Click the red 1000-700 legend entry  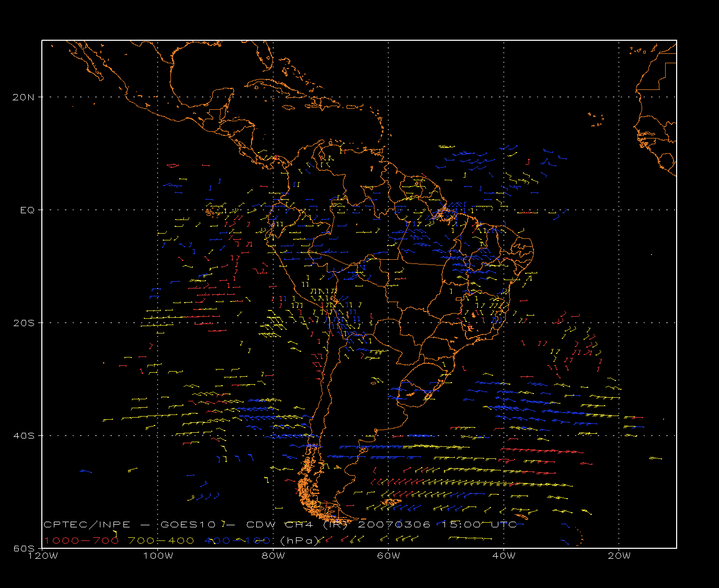[82, 540]
